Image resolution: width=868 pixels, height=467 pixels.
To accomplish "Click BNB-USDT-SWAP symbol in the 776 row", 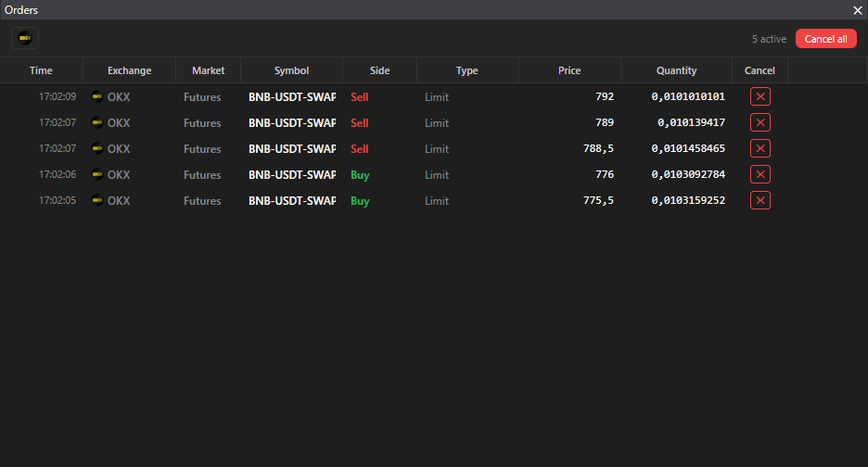I will [x=292, y=175].
